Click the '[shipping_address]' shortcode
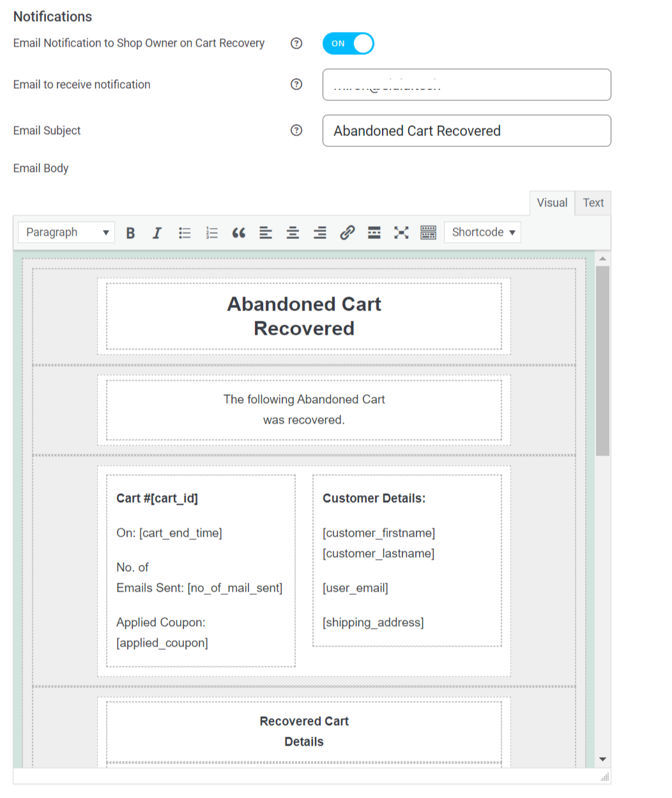This screenshot has width=672, height=798. click(373, 622)
